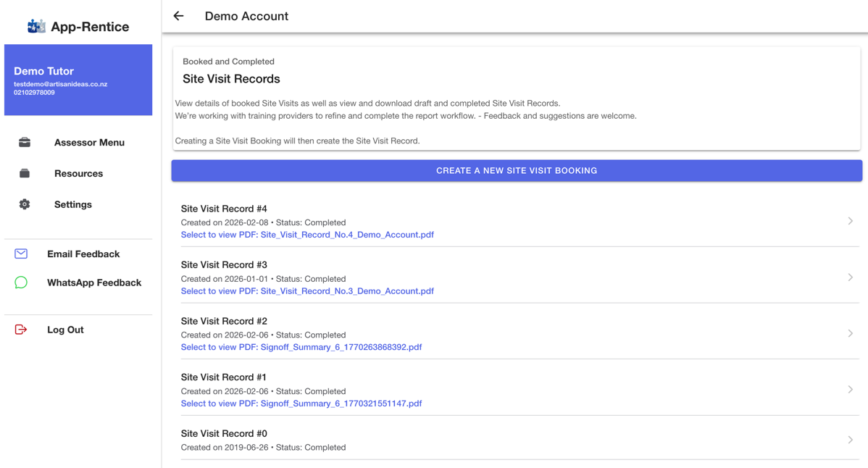This screenshot has height=468, width=868.
Task: Click the Demo Tutor profile card
Action: click(78, 80)
